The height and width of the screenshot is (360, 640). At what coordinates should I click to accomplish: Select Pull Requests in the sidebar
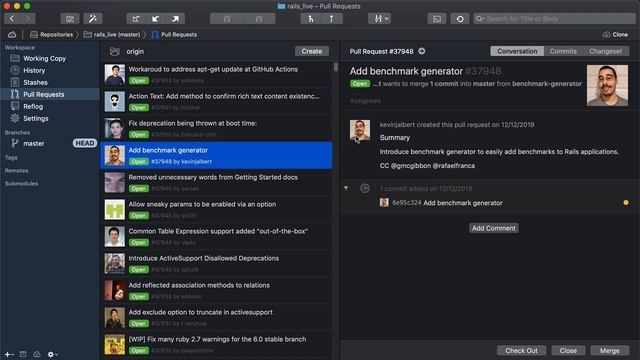point(50,94)
